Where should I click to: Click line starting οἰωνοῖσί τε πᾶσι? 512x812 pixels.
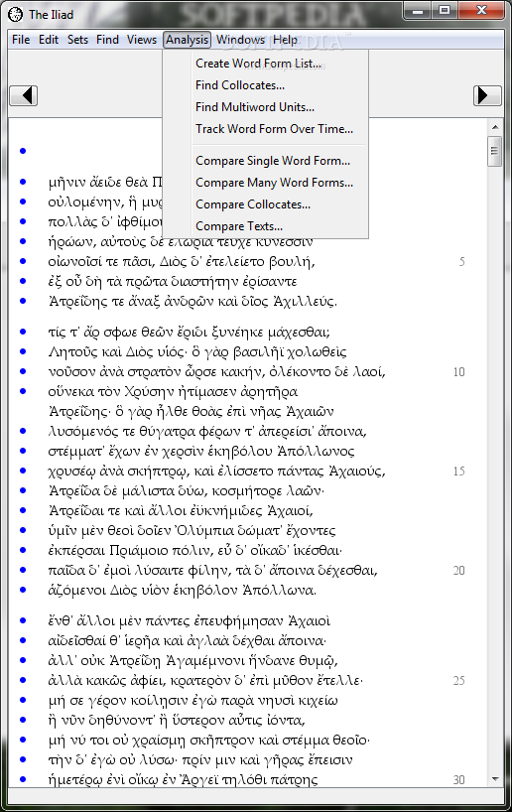pyautogui.click(x=182, y=261)
